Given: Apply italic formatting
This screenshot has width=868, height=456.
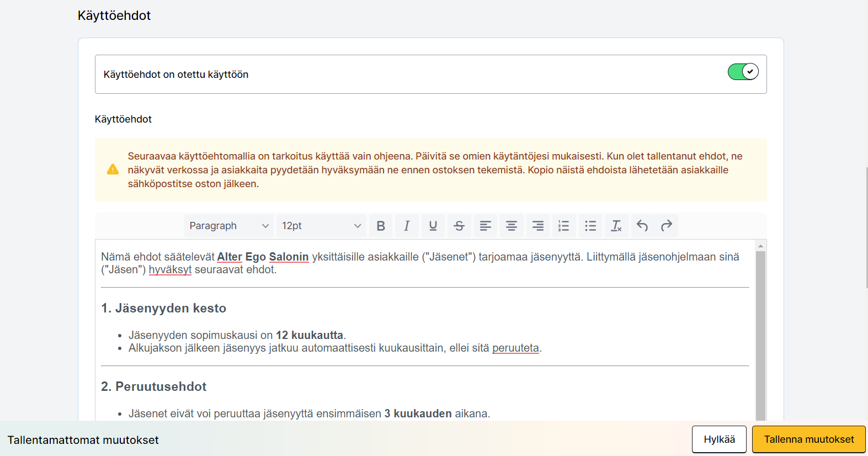Looking at the screenshot, I should [x=407, y=226].
